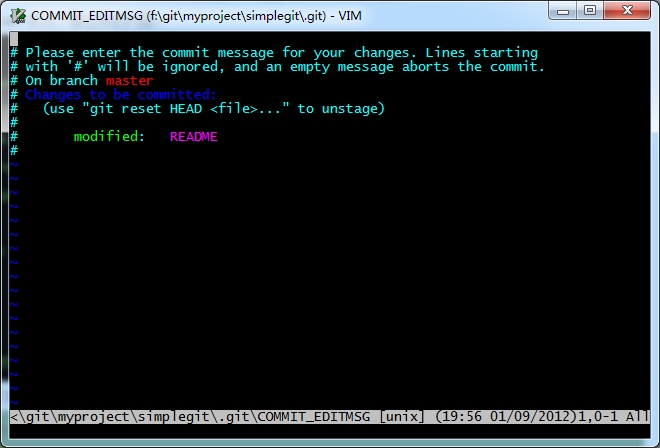
Task: Click the last '#' comment line below modified
Action: pyautogui.click(x=14, y=150)
